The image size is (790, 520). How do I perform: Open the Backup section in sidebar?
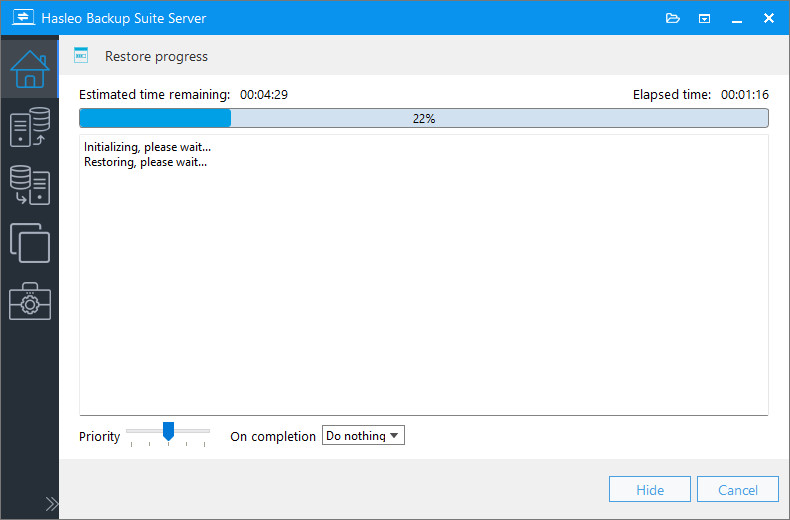[29, 129]
